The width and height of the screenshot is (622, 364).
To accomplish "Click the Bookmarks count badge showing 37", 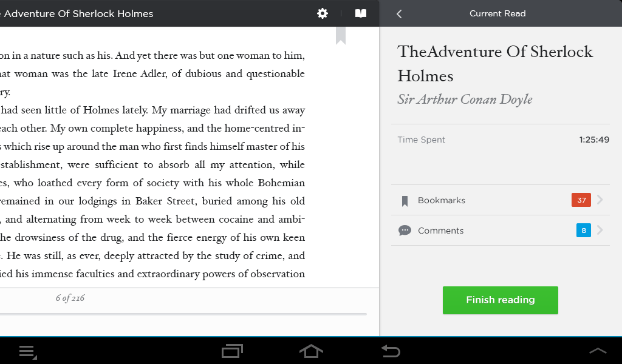I will (x=581, y=200).
